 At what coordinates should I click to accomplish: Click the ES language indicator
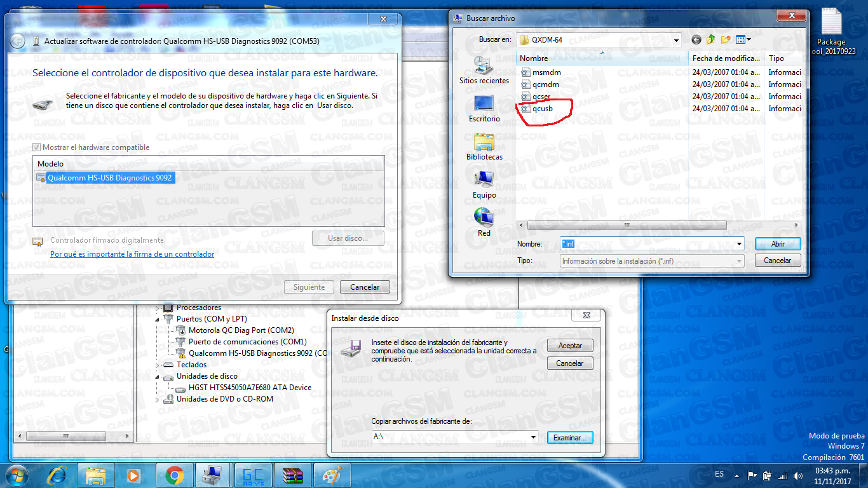719,475
